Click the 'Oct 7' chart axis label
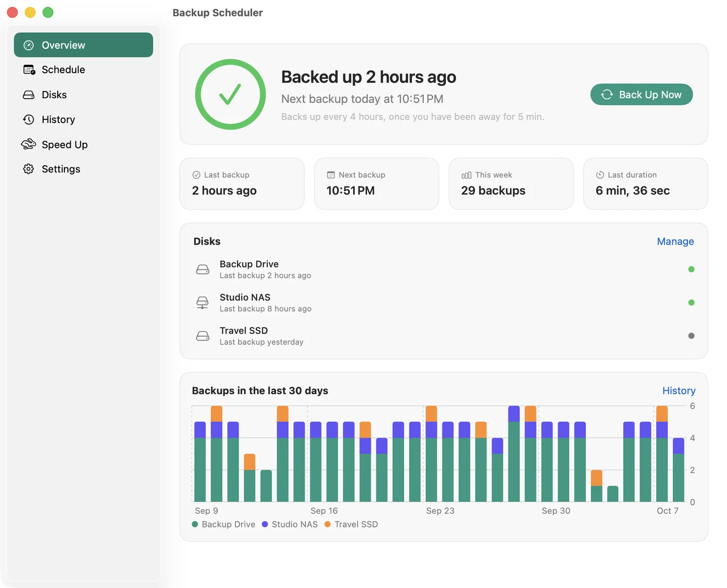The image size is (727, 588). click(x=668, y=511)
